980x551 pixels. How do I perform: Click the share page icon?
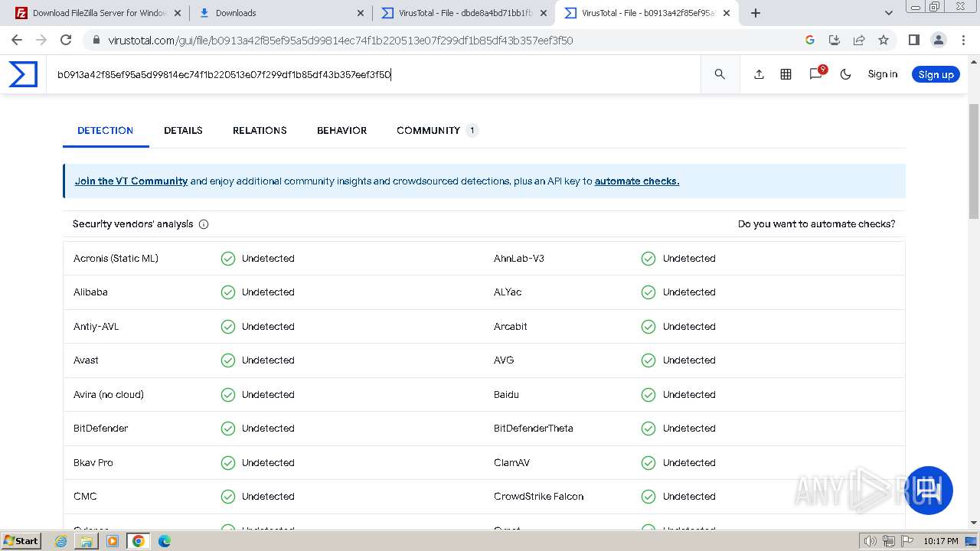(x=859, y=40)
